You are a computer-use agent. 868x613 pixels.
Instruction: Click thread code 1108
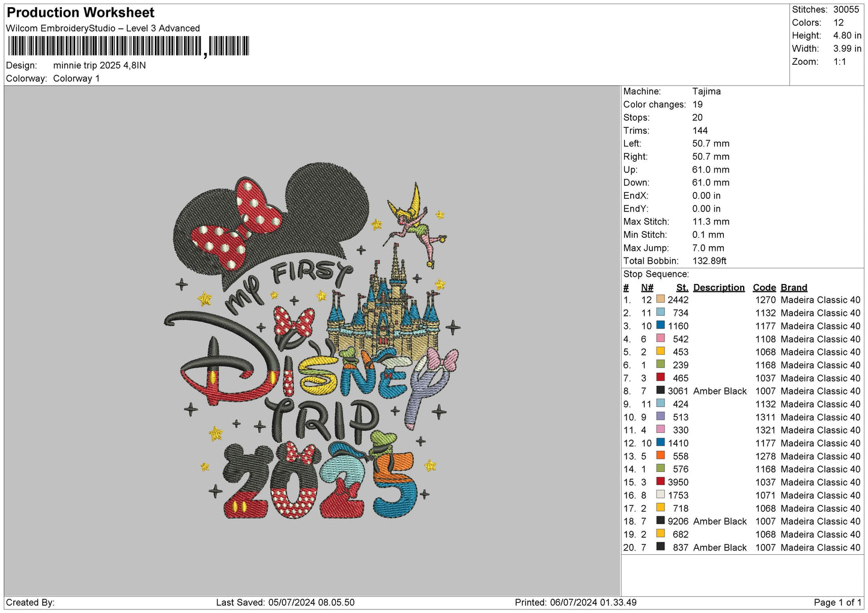coord(766,339)
